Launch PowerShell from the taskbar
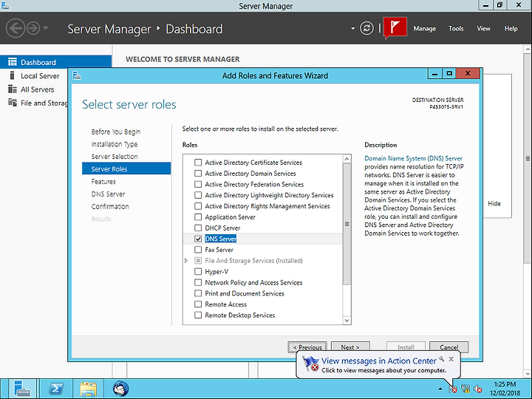Image resolution: width=532 pixels, height=399 pixels. pyautogui.click(x=56, y=389)
